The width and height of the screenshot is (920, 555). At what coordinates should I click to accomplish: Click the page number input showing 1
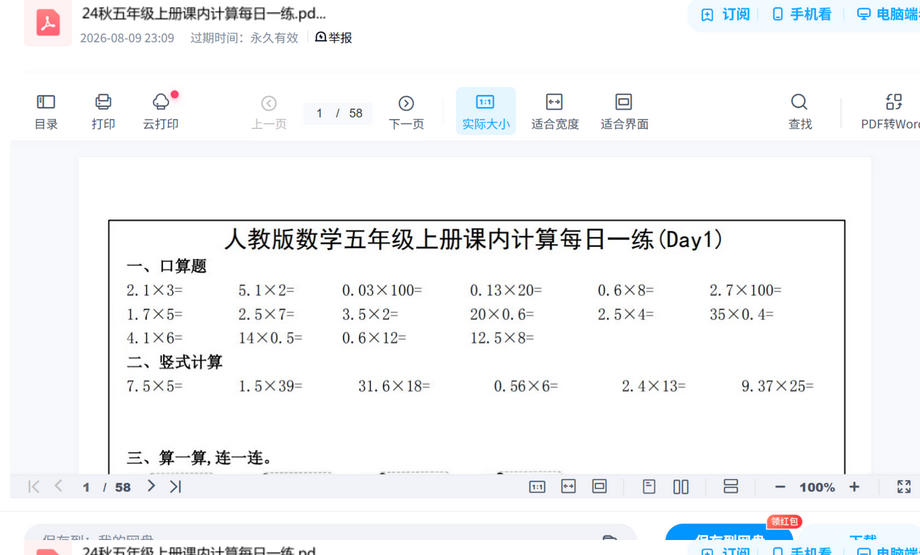pos(319,113)
